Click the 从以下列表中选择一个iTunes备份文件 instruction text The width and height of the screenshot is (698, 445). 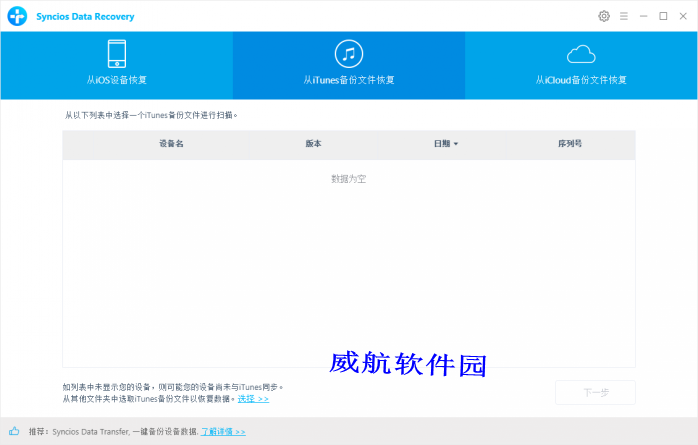151,115
